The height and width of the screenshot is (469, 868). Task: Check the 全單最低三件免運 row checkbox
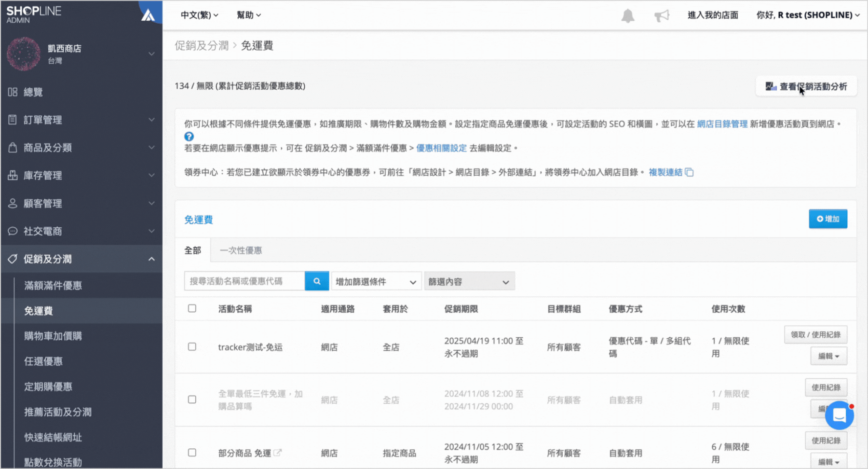coord(192,400)
